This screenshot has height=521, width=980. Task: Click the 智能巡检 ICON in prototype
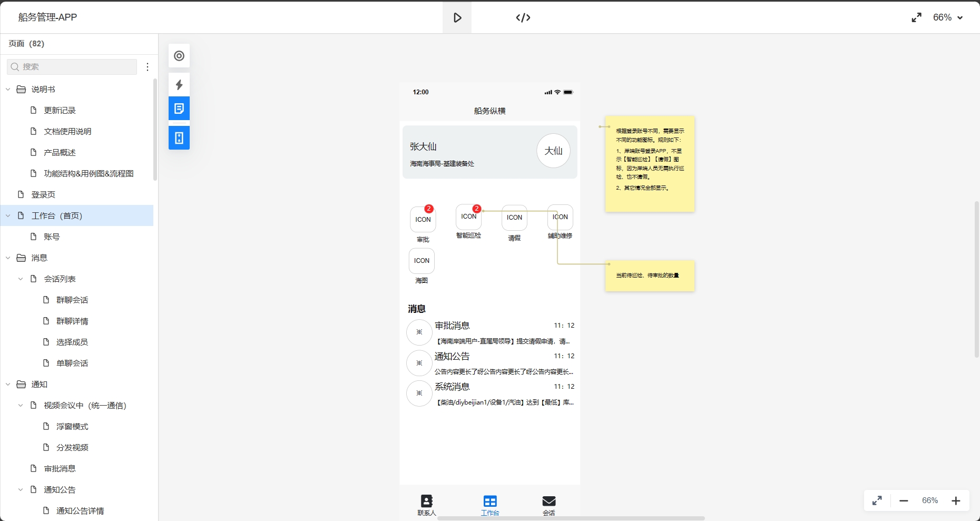[468, 217]
